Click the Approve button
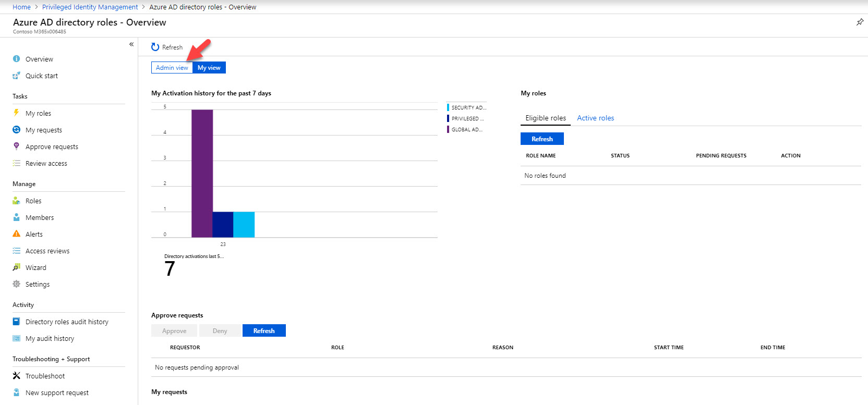The image size is (868, 405). point(174,330)
